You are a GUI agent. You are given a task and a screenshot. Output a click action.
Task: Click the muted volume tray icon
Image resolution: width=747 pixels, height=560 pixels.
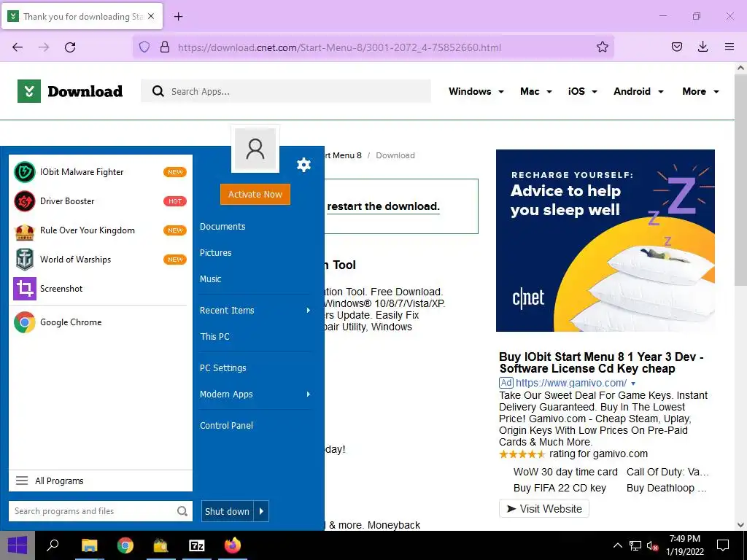[x=652, y=545]
